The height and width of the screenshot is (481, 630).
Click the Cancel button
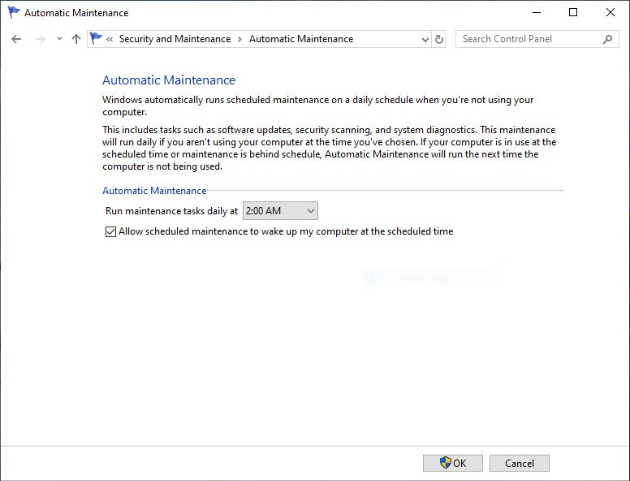pyautogui.click(x=519, y=463)
